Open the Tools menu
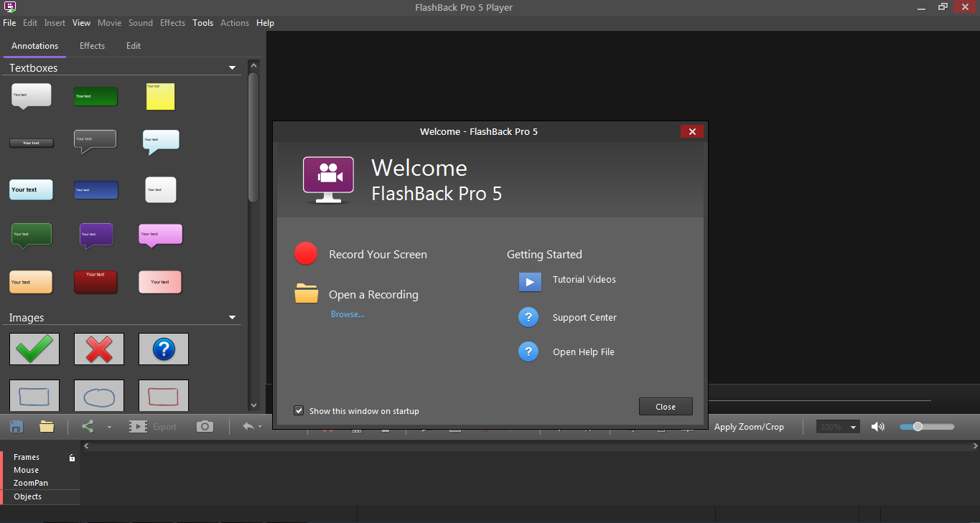The image size is (980, 523). pyautogui.click(x=202, y=23)
